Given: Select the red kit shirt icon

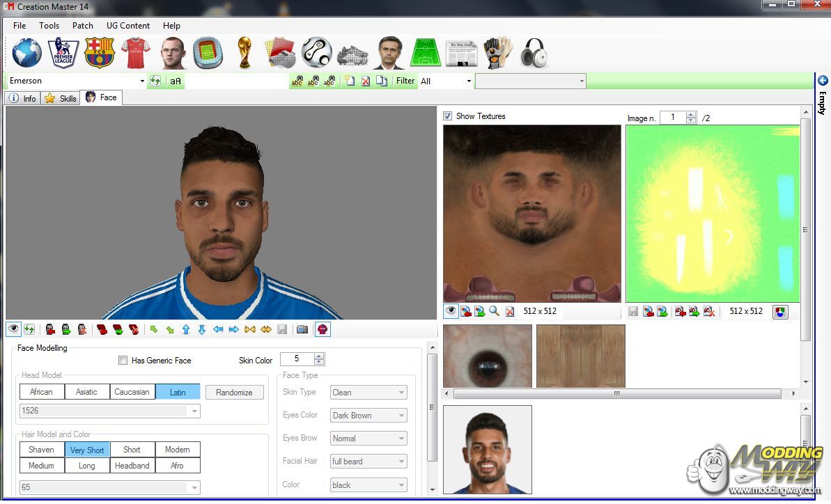Looking at the screenshot, I should (x=135, y=53).
